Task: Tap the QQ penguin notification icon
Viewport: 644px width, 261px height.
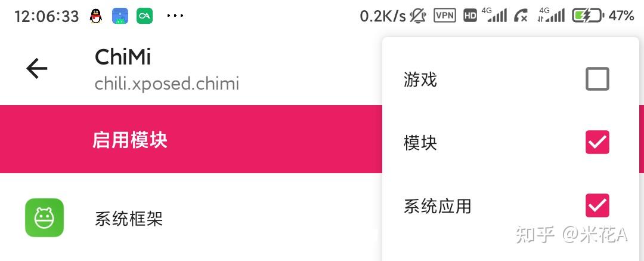Action: pyautogui.click(x=95, y=16)
